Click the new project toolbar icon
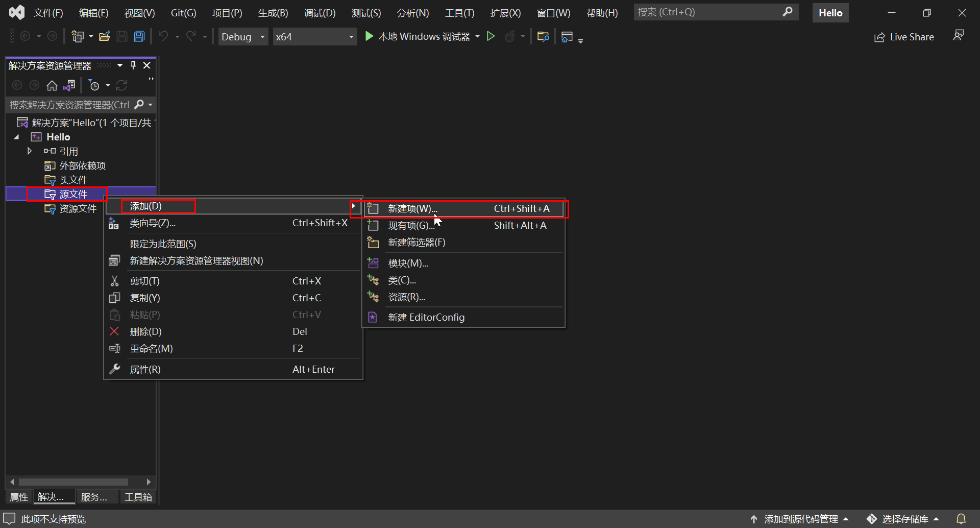This screenshot has height=528, width=980. tap(78, 36)
